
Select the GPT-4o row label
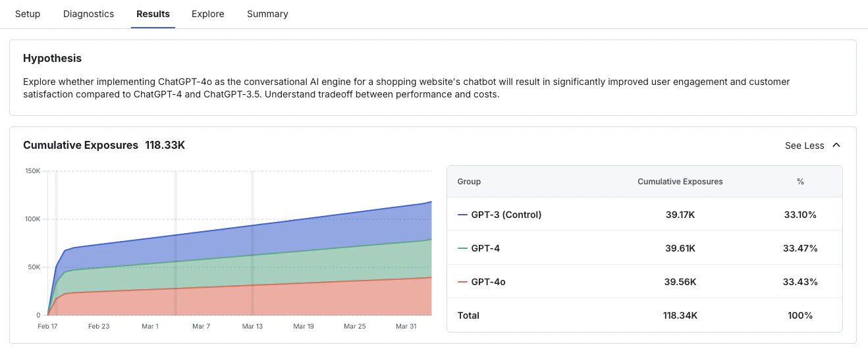pyautogui.click(x=488, y=282)
